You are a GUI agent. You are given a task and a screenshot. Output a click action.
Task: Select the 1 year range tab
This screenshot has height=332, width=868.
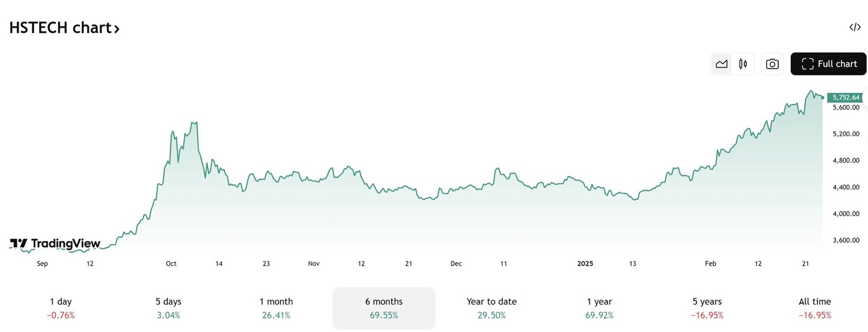pos(599,308)
